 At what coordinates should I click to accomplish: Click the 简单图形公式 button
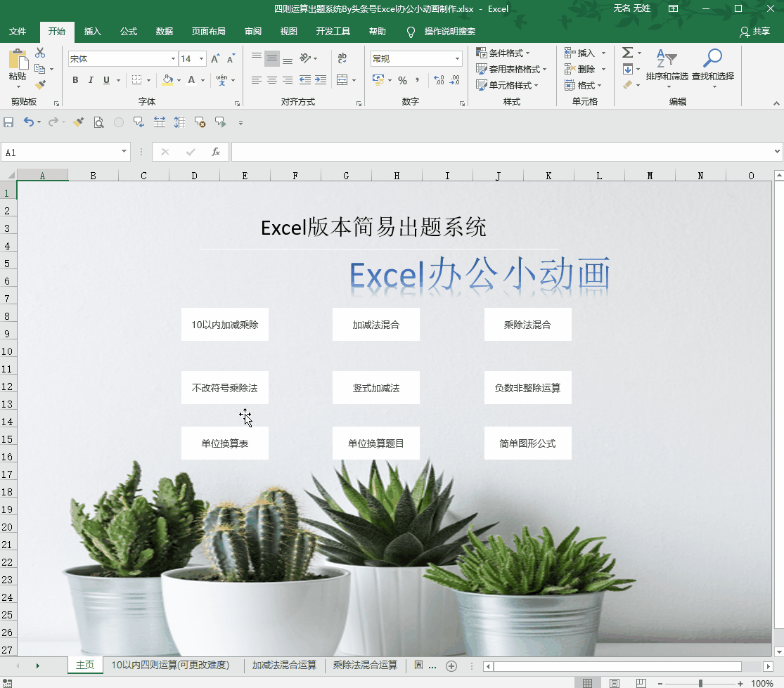click(x=527, y=443)
